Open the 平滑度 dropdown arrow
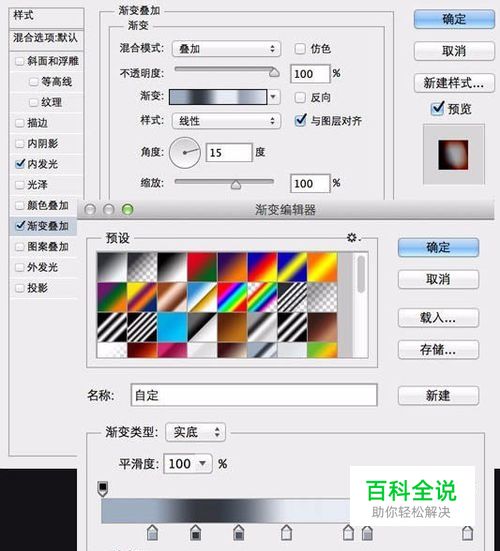 click(x=203, y=464)
